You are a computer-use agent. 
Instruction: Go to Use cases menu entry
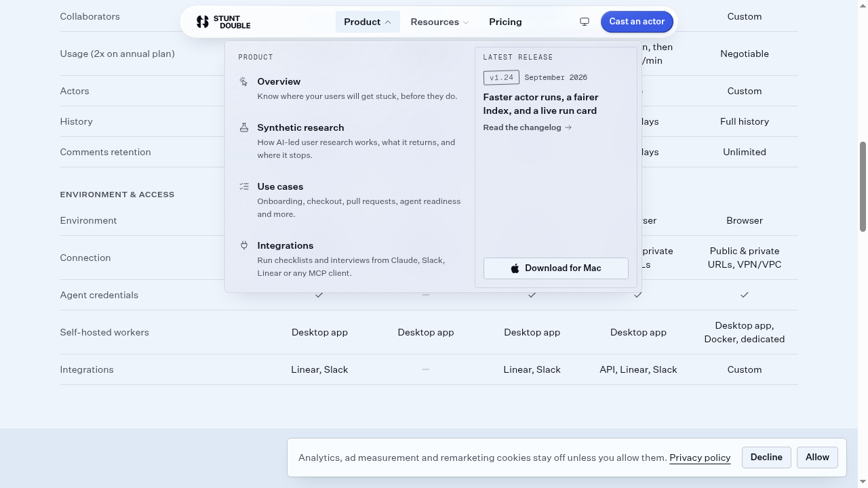pyautogui.click(x=350, y=200)
